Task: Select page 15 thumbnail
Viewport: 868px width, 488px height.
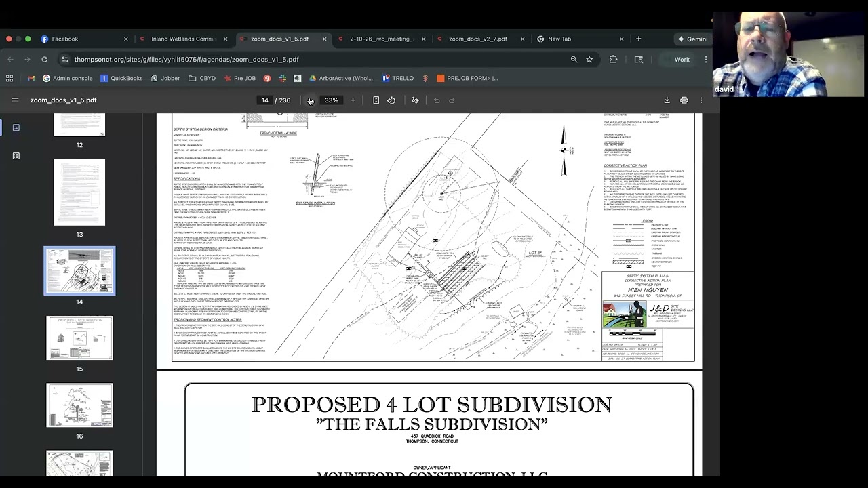Action: [x=79, y=338]
